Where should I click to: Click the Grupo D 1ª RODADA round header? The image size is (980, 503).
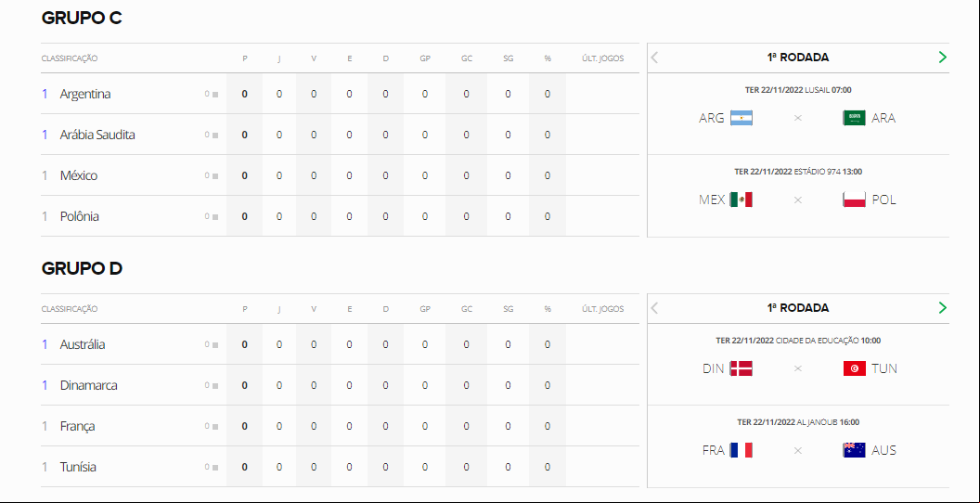pyautogui.click(x=797, y=308)
